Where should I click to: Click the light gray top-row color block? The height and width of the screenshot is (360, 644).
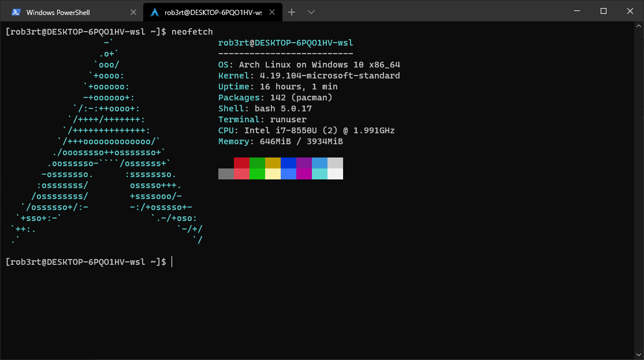pyautogui.click(x=335, y=163)
